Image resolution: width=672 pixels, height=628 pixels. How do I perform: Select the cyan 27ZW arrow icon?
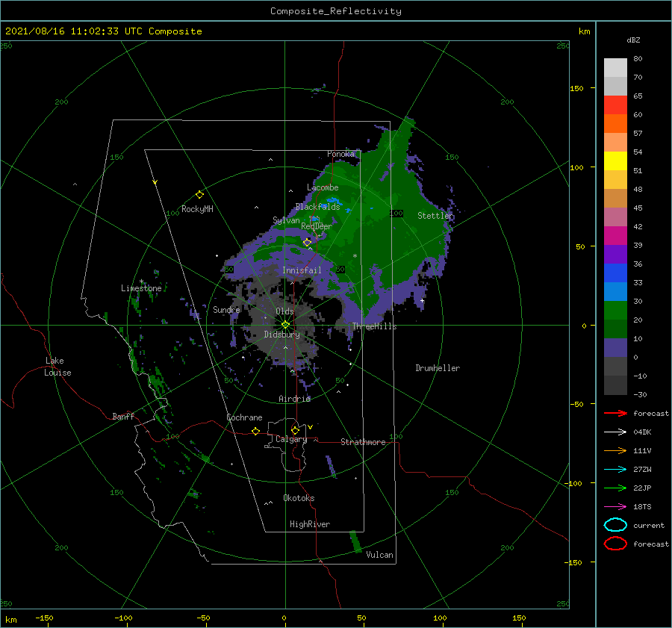pyautogui.click(x=615, y=470)
